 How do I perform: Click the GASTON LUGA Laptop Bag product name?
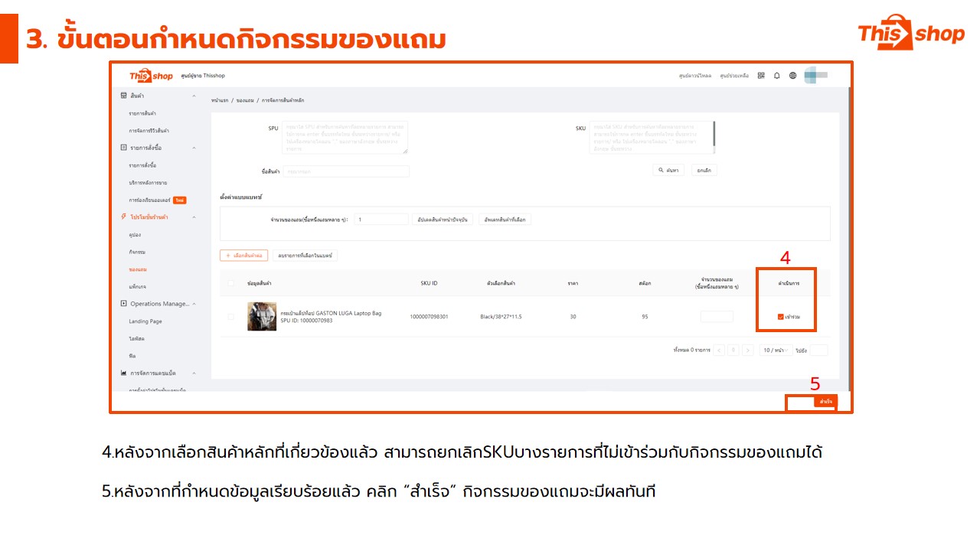pos(331,313)
